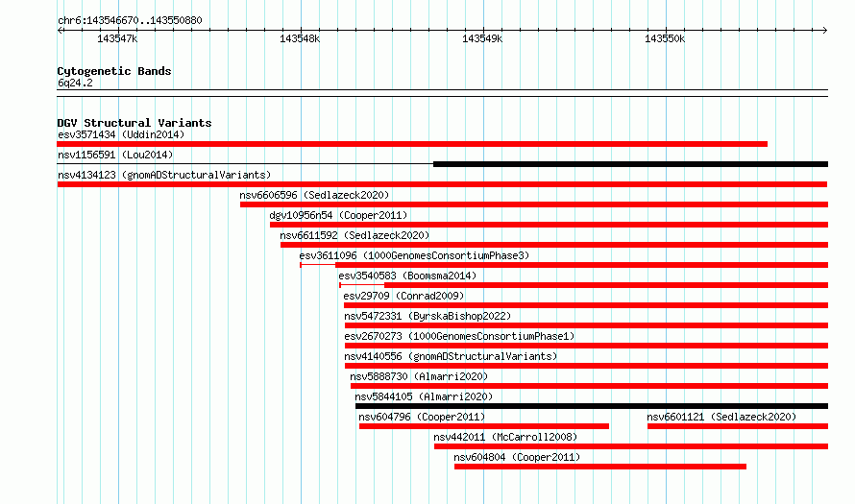This screenshot has height=504, width=855.
Task: Open esv2670273 (1000GenomesConsortiumPhase1) label
Action: click(459, 336)
